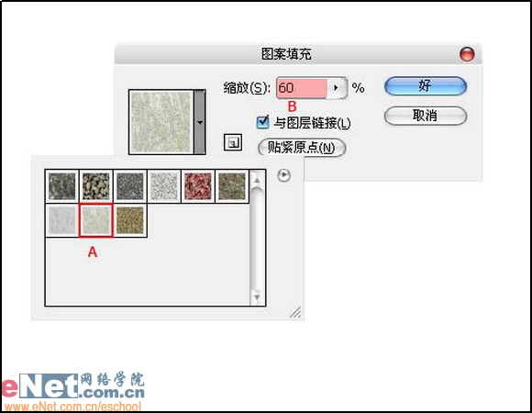532x413 pixels.
Task: Choose the golden sand pattern swatch
Action: click(130, 220)
